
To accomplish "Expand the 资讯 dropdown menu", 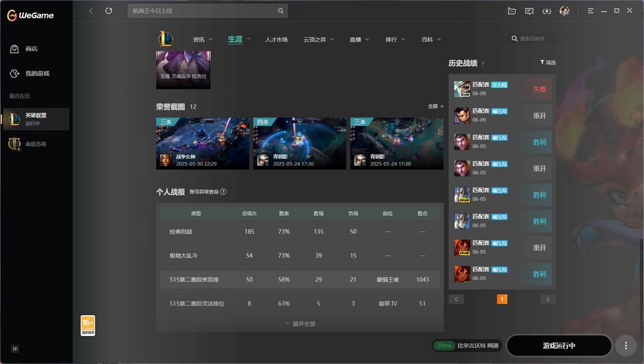I will [x=210, y=39].
